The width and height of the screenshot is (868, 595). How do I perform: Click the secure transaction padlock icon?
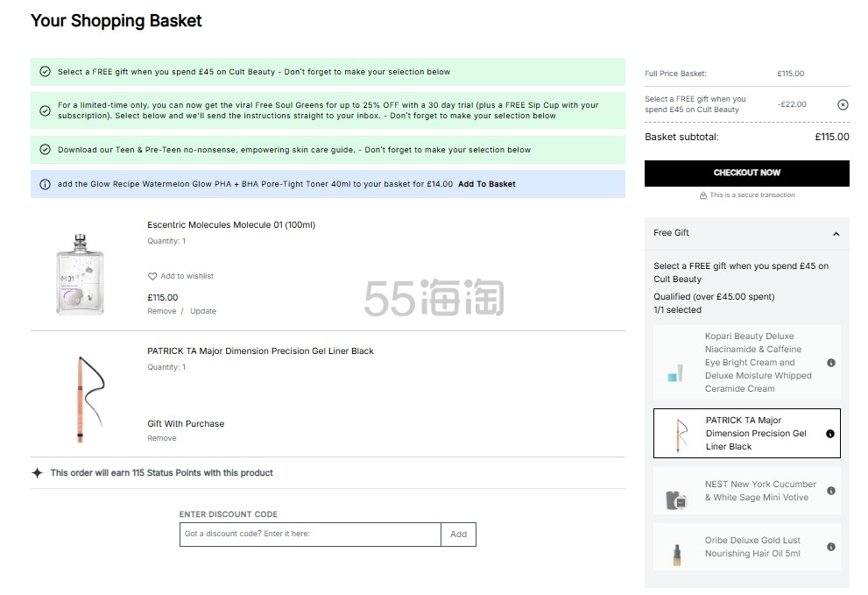coord(703,195)
